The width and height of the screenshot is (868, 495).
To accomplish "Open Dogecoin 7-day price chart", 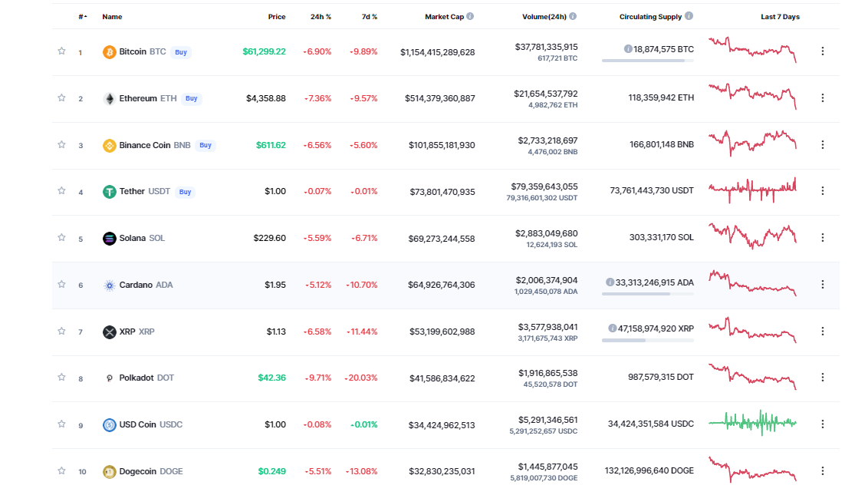I will point(753,470).
